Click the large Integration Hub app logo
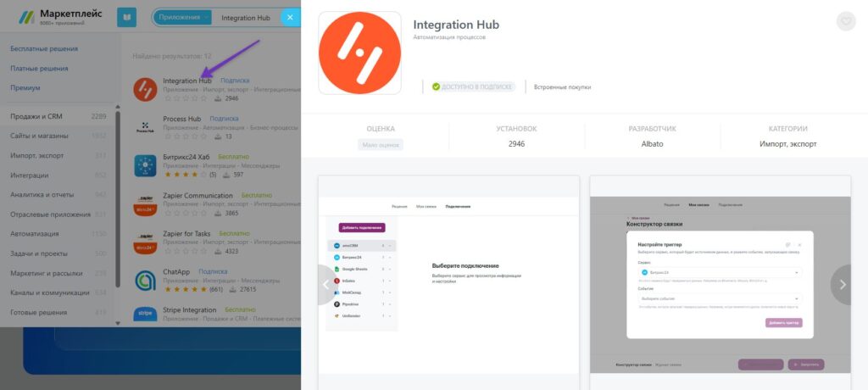 pyautogui.click(x=359, y=53)
